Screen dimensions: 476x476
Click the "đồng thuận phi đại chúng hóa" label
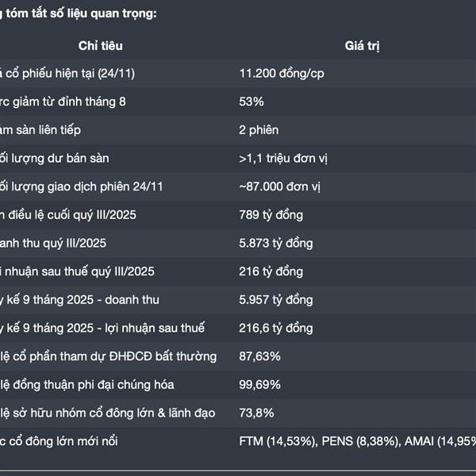[x=85, y=385]
